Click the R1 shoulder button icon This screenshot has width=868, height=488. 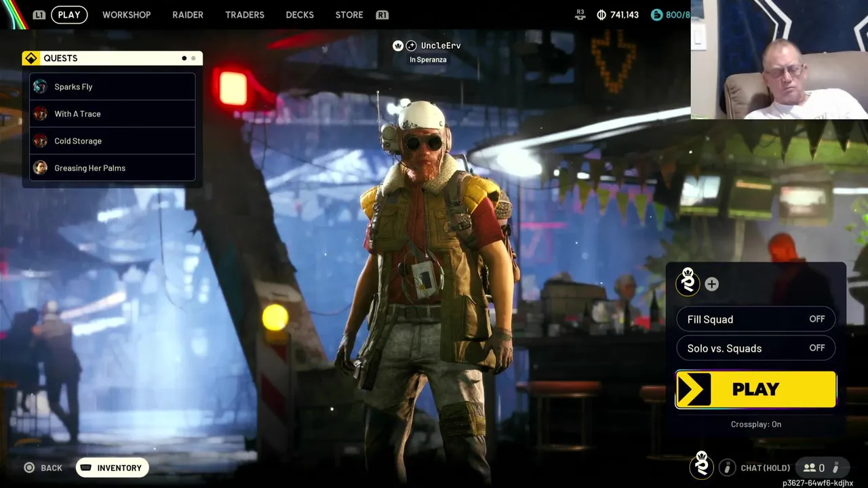pyautogui.click(x=382, y=14)
